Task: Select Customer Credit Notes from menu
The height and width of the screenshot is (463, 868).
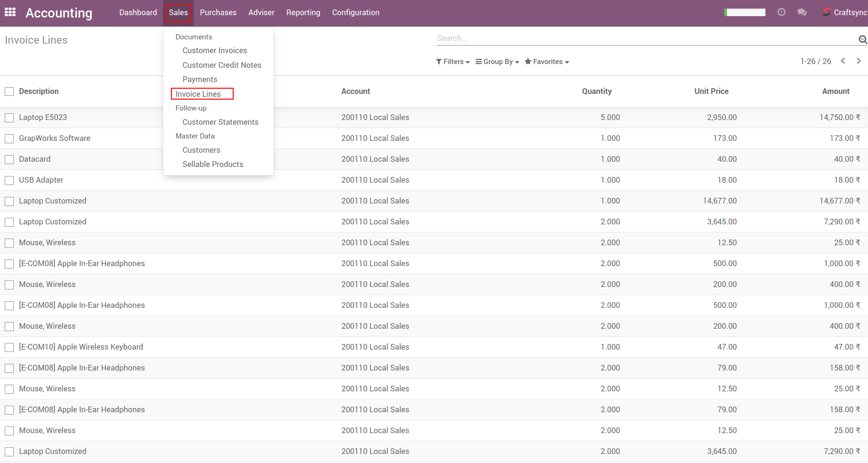Action: tap(222, 65)
